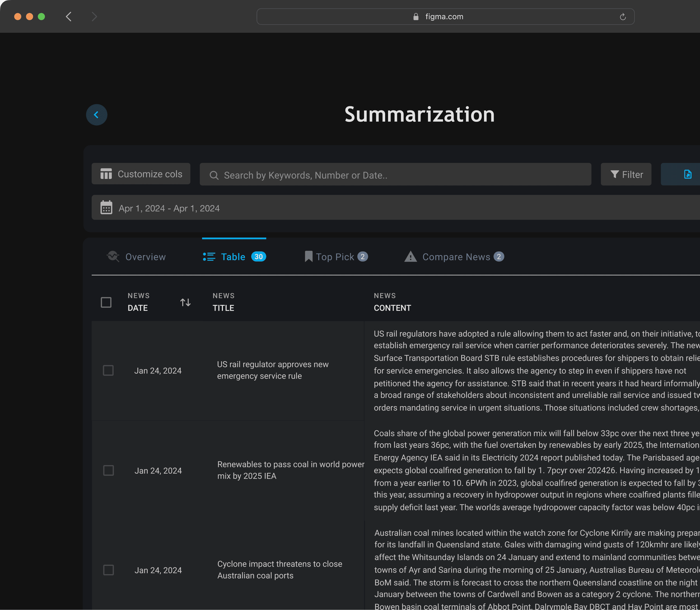Select the Renewables to pass coal row checkbox
700x610 pixels.
(x=109, y=470)
